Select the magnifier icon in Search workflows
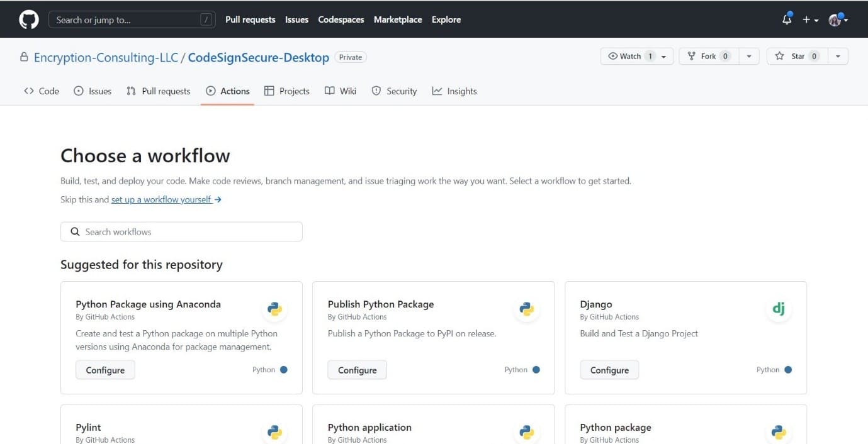 (x=75, y=231)
